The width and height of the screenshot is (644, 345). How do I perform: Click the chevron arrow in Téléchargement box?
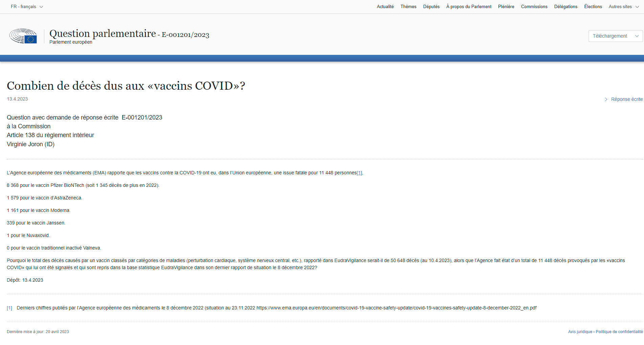click(637, 36)
